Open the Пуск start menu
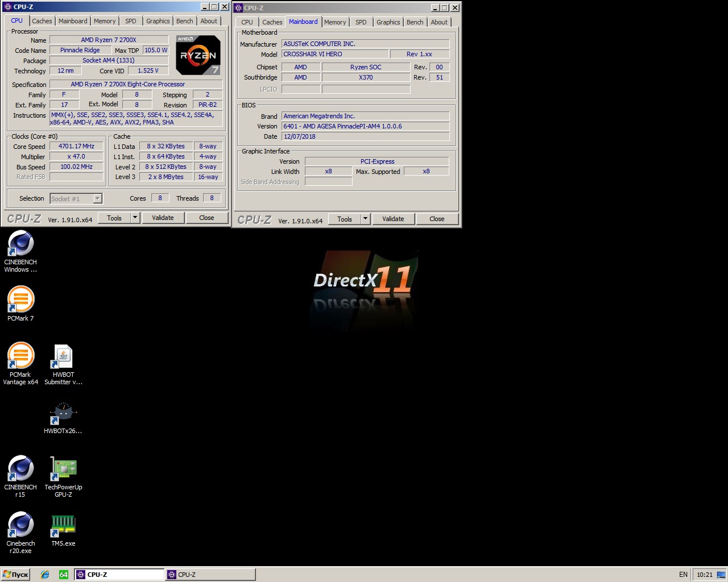 pos(15,575)
